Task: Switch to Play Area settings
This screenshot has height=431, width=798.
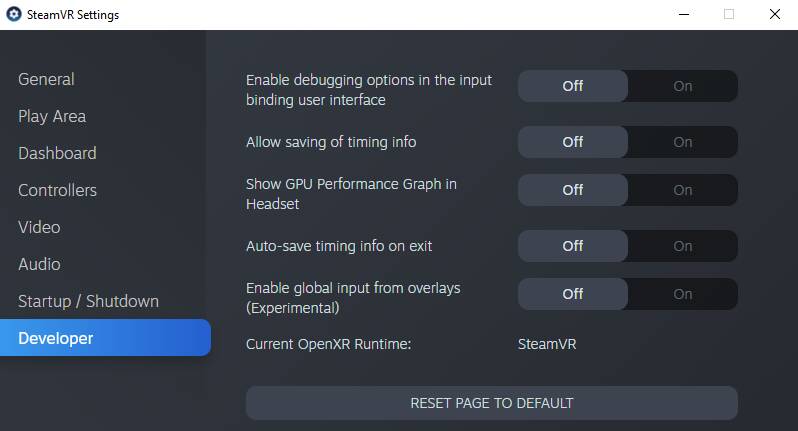Action: click(x=52, y=116)
